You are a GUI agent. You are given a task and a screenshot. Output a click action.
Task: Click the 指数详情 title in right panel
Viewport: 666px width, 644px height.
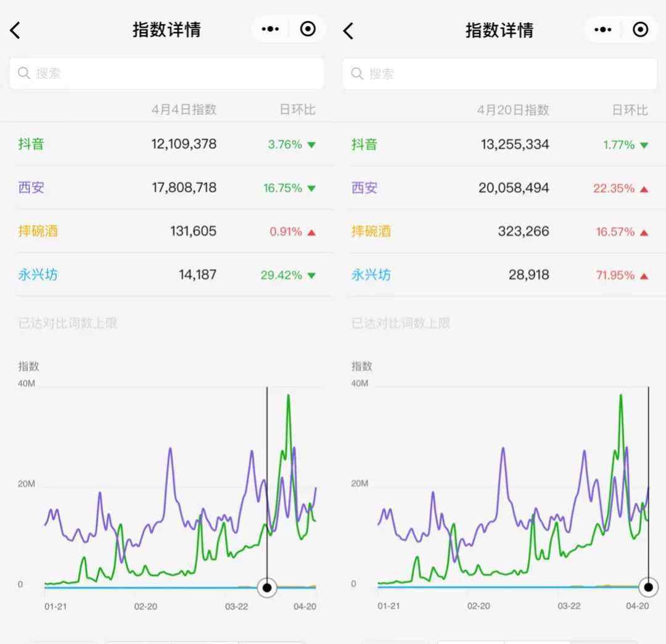(499, 30)
